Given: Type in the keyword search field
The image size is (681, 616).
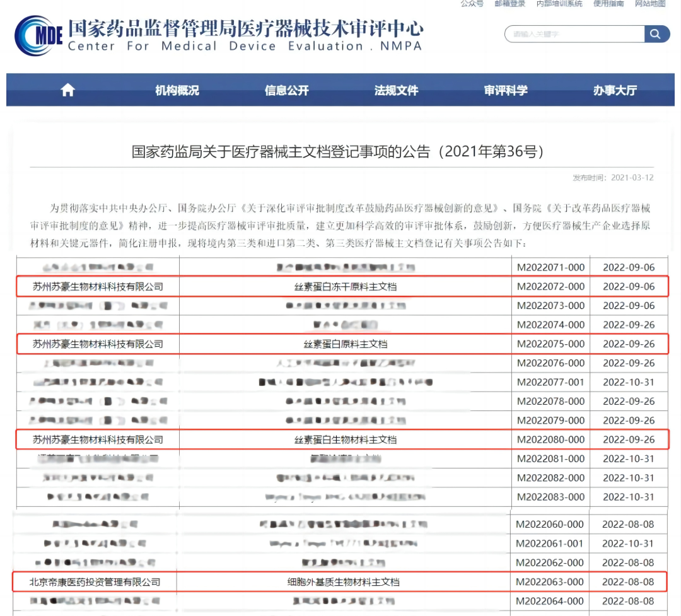Looking at the screenshot, I should click(574, 34).
